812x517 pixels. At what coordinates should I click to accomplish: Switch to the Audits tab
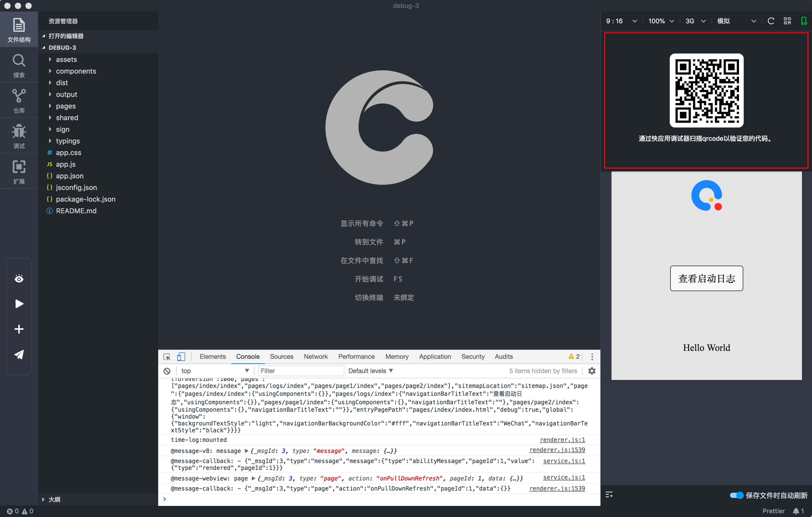pyautogui.click(x=503, y=357)
